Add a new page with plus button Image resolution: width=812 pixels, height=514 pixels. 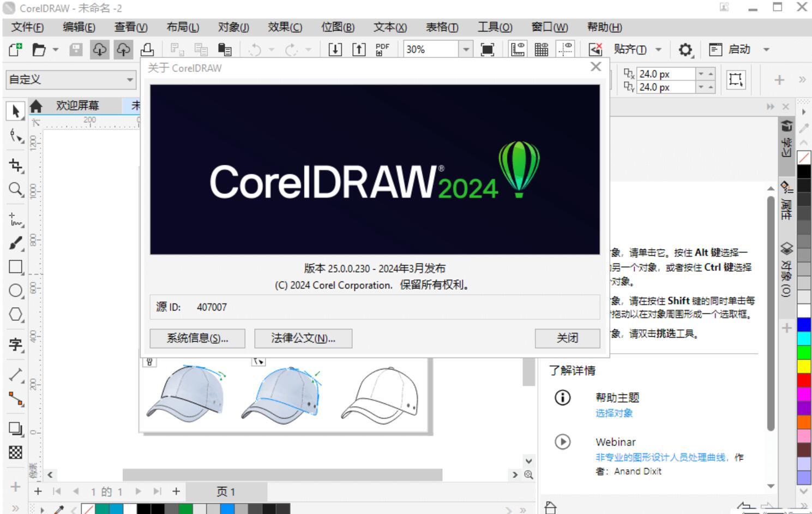point(176,492)
